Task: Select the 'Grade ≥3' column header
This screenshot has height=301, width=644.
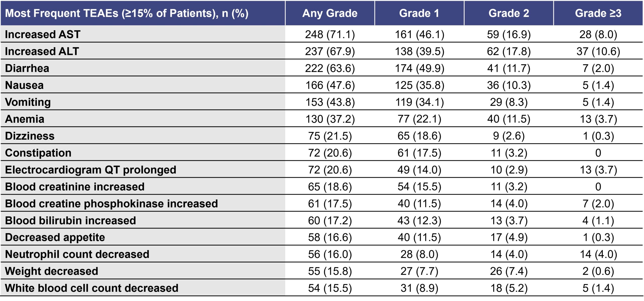Action: click(x=598, y=13)
